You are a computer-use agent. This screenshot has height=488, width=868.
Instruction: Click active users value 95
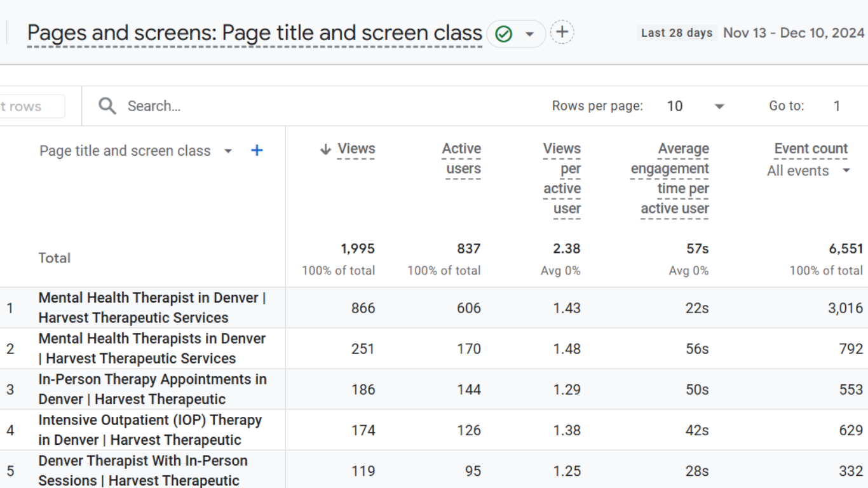coord(472,471)
